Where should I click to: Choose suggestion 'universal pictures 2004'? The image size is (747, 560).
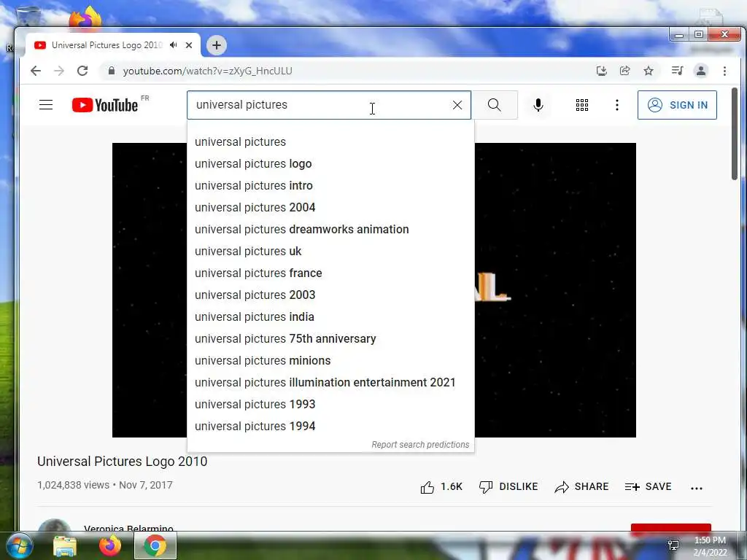click(330, 208)
